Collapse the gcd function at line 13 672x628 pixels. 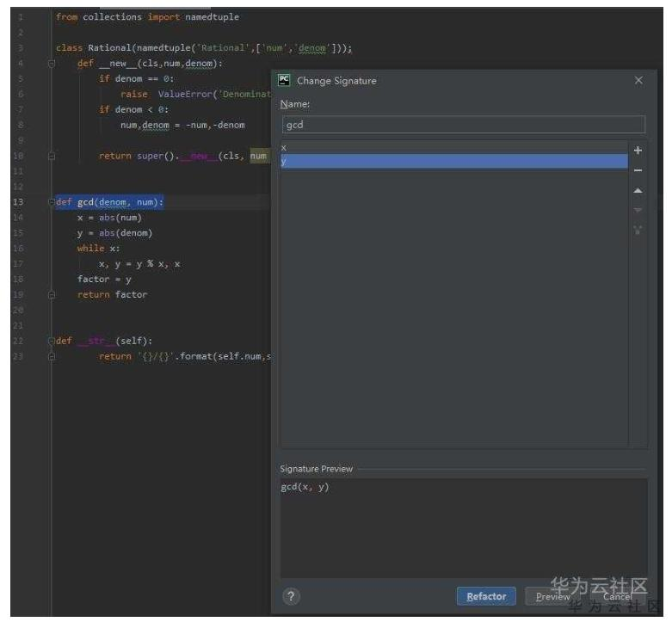pos(52,202)
